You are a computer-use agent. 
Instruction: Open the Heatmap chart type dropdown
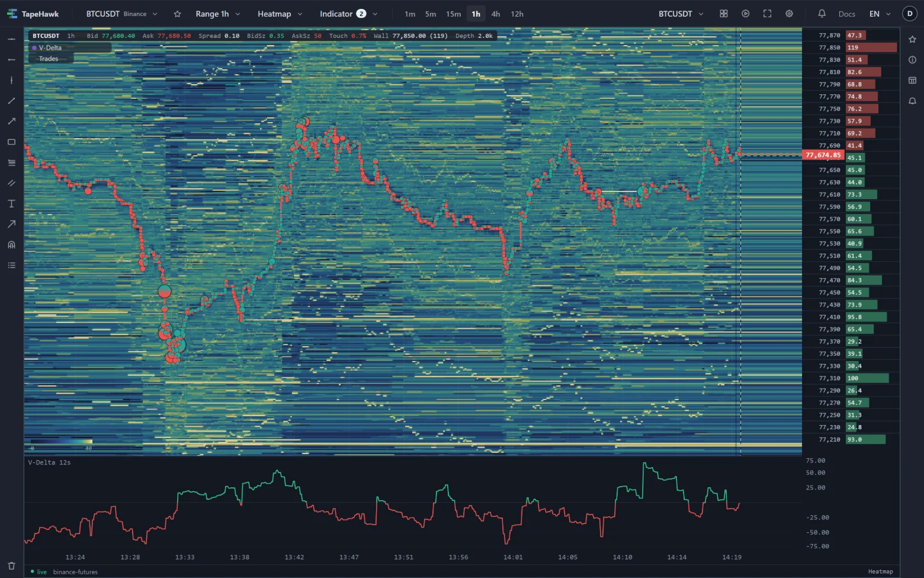280,14
